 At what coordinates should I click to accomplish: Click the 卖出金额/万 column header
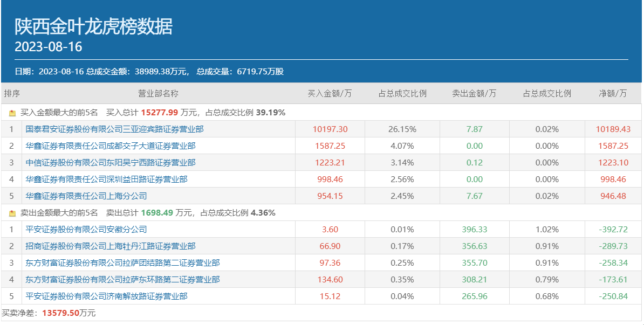474,93
